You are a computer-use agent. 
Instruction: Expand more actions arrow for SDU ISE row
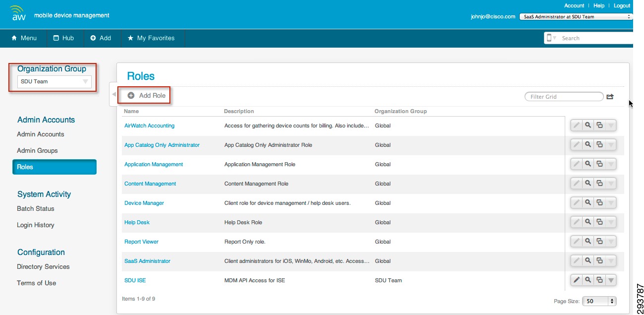[611, 280]
